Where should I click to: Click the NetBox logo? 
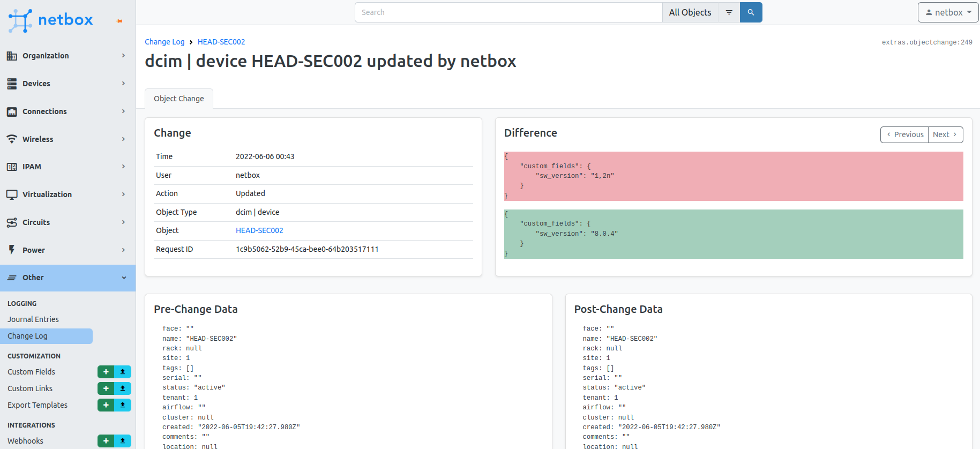(51, 20)
